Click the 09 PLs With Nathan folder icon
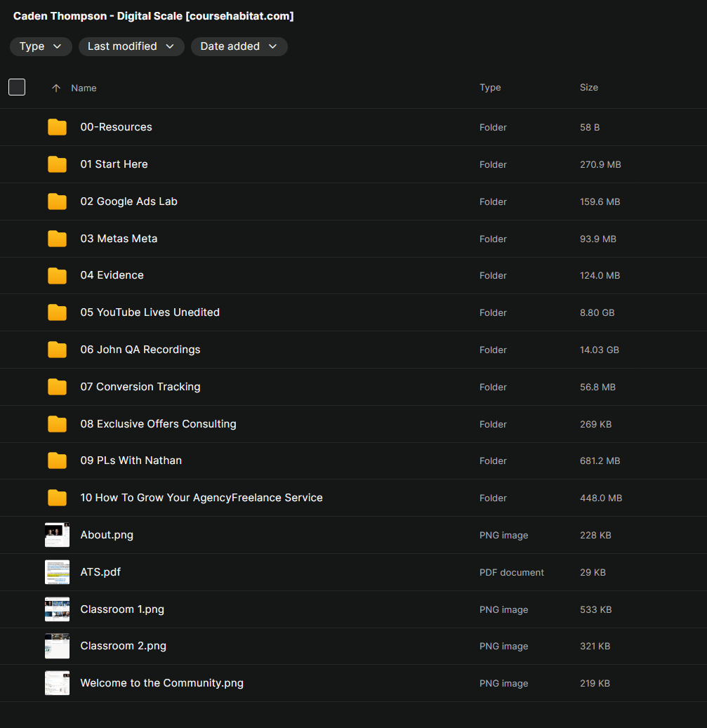Viewport: 707px width, 728px height. pos(57,461)
